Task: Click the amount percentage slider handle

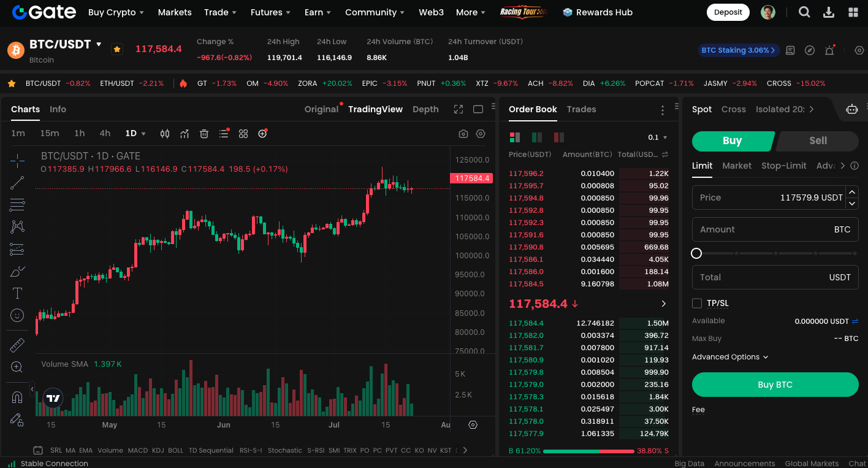Action: pos(696,253)
